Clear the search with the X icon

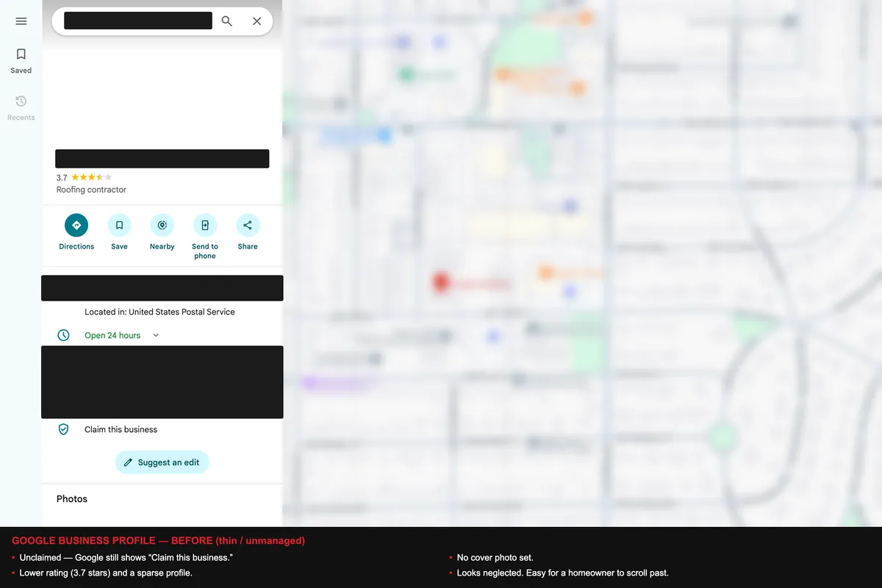point(257,21)
